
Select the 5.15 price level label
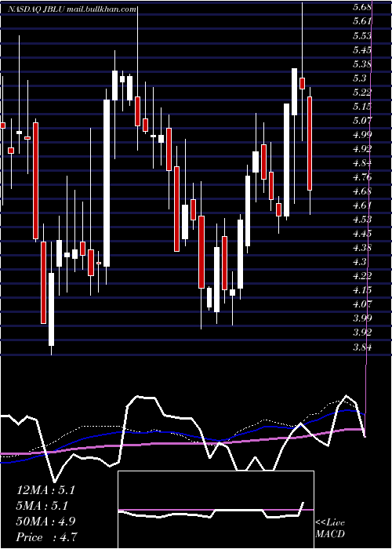pyautogui.click(x=362, y=106)
